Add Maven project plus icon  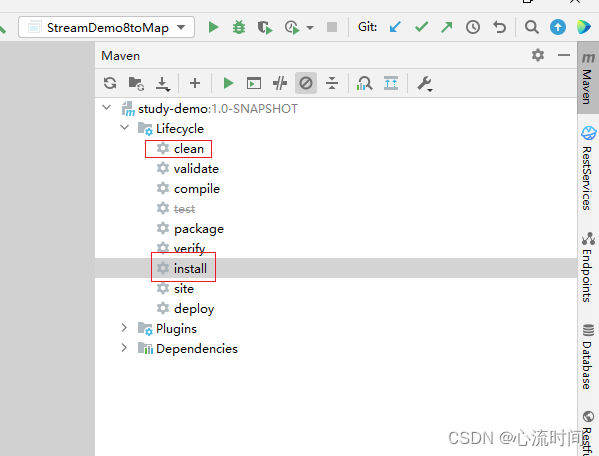pyautogui.click(x=195, y=83)
